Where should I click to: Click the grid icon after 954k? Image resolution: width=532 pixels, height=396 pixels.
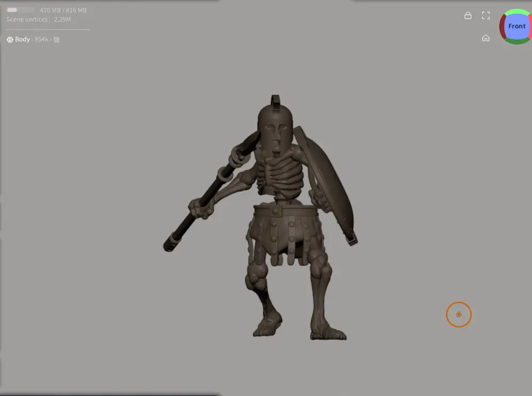(x=57, y=40)
